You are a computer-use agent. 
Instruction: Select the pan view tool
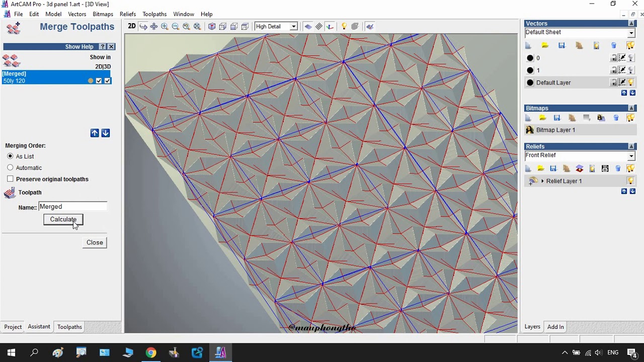coord(154,26)
